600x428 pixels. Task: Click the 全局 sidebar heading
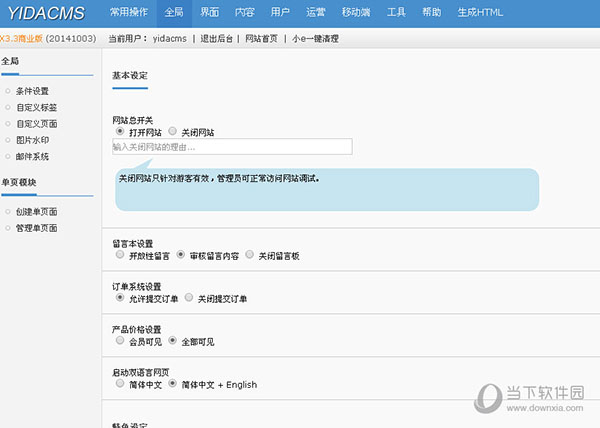(10, 61)
